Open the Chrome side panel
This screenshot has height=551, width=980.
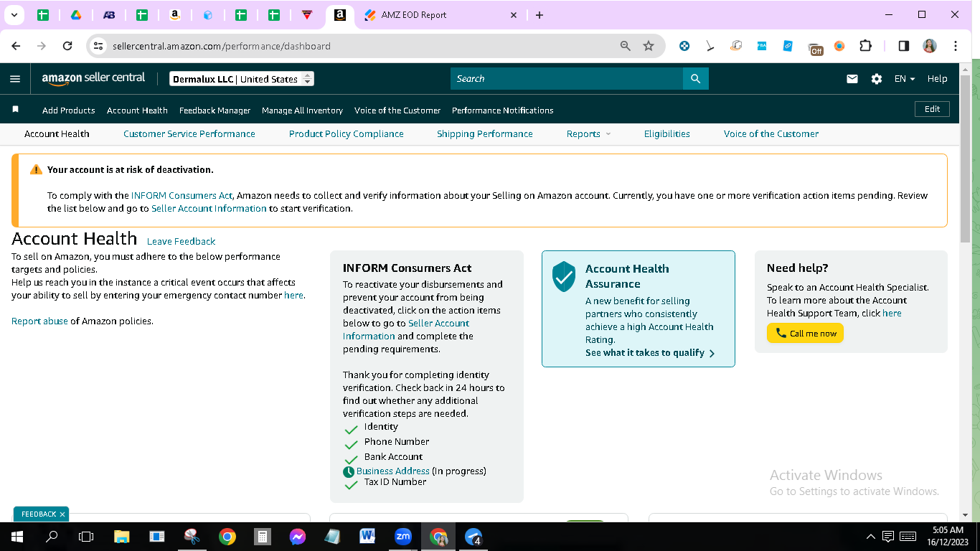click(x=904, y=46)
